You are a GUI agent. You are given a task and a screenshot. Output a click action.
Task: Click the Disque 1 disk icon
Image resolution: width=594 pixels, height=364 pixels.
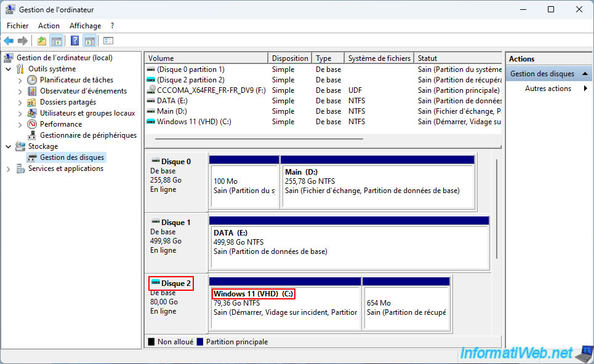coord(155,222)
